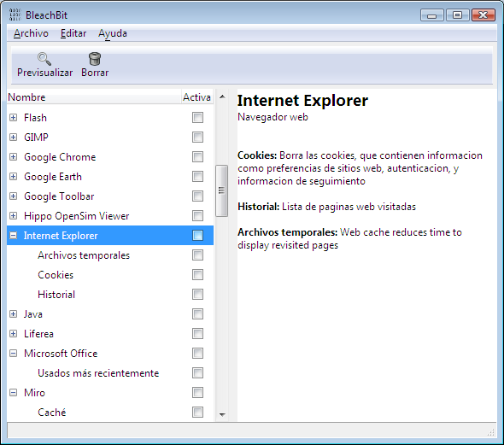Expand the Java tree node

tap(13, 314)
